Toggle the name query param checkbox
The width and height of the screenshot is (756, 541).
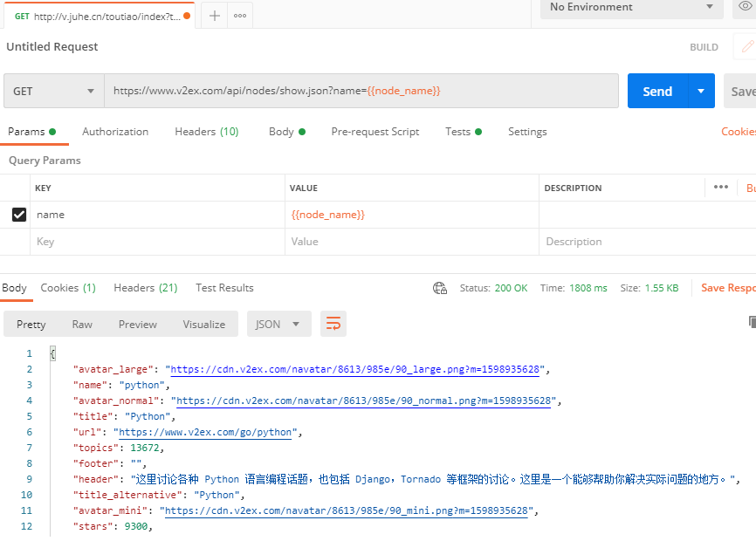pos(19,215)
